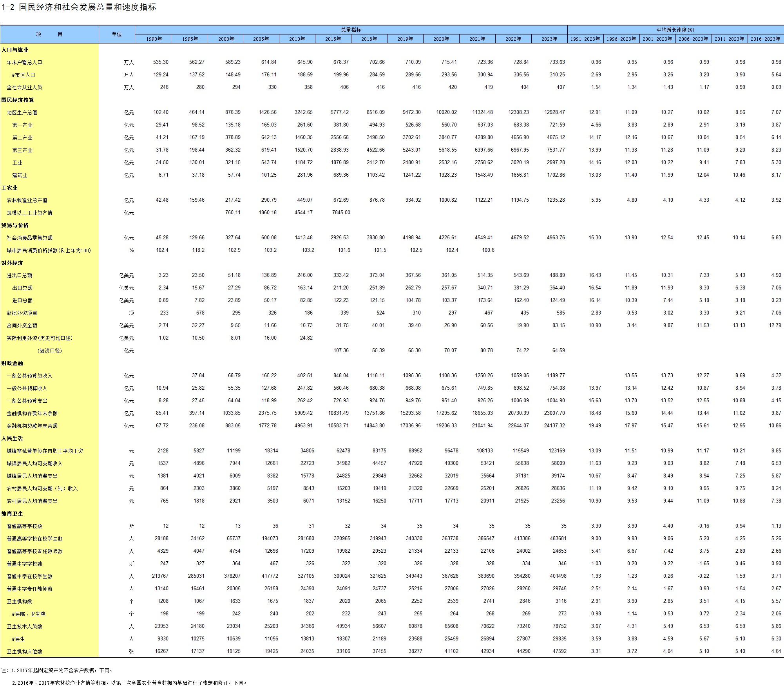Click the 进出口总额 row label

(20, 275)
